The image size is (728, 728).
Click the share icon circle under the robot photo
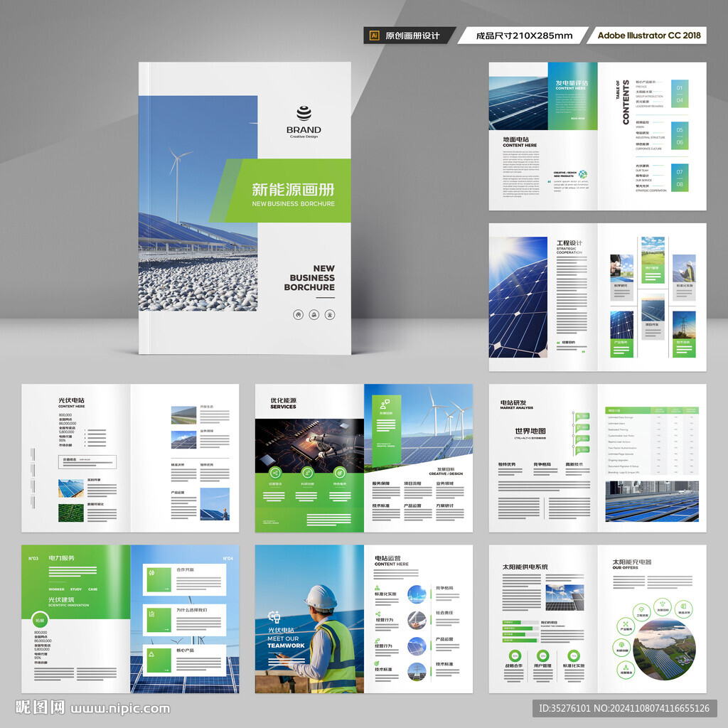(x=275, y=473)
